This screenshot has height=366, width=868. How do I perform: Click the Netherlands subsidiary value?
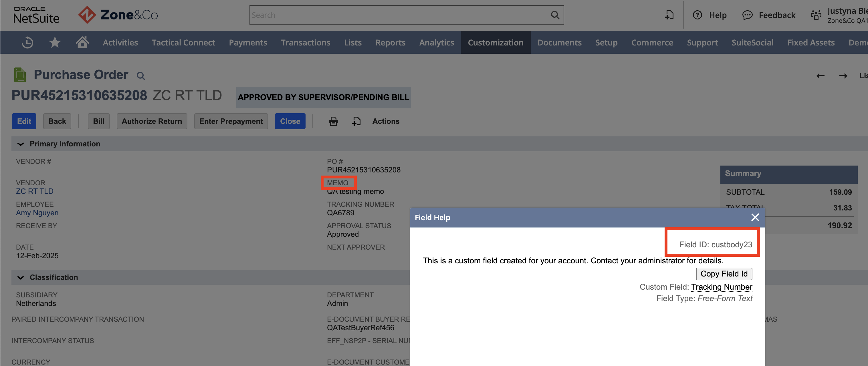point(36,304)
